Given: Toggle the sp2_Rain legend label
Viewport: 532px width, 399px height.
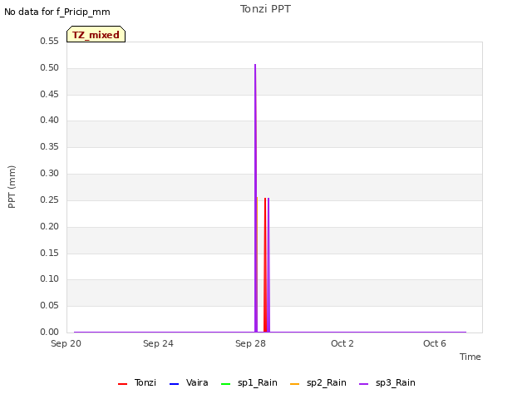Looking at the screenshot, I should tap(327, 382).
